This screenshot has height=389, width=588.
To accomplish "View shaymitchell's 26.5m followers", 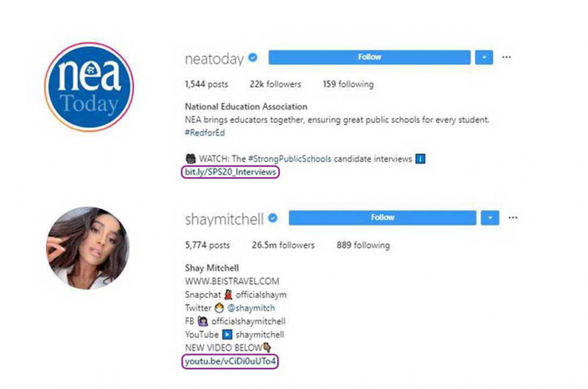I will (x=283, y=245).
